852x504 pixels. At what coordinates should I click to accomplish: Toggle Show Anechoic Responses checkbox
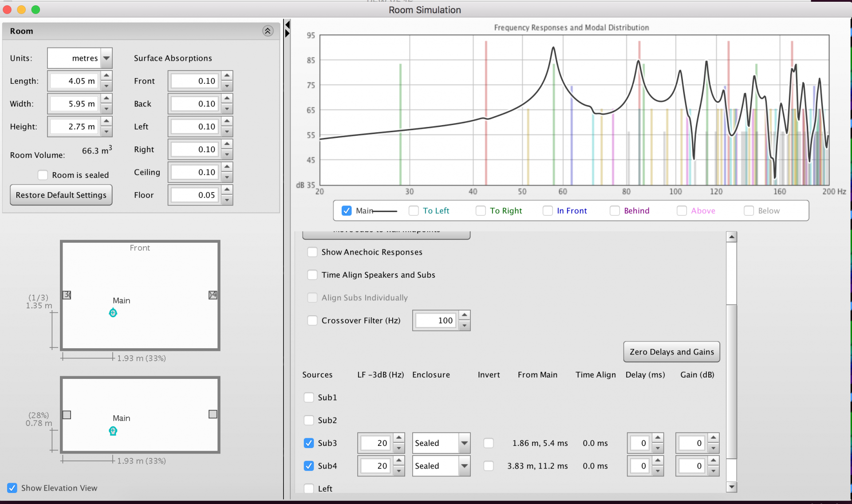312,252
